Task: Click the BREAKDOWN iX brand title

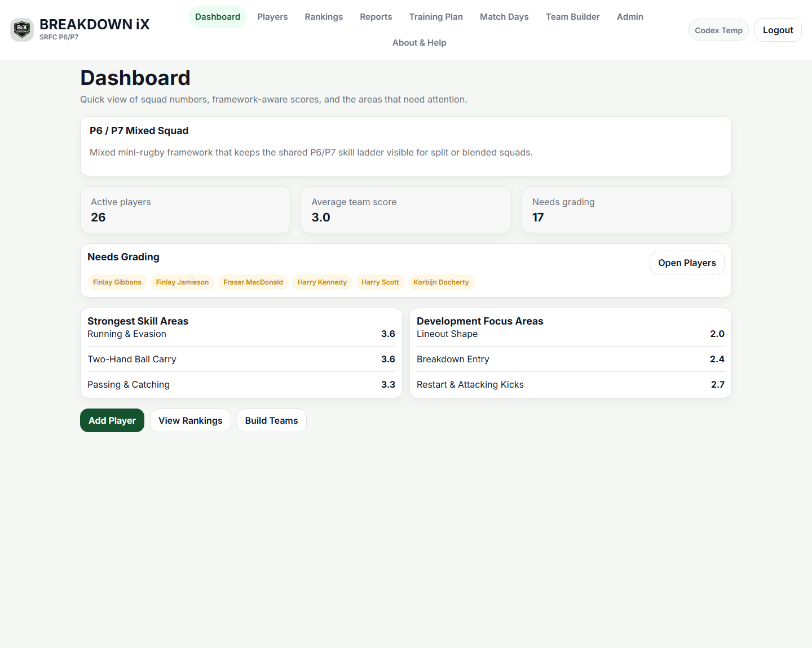Action: coord(95,25)
